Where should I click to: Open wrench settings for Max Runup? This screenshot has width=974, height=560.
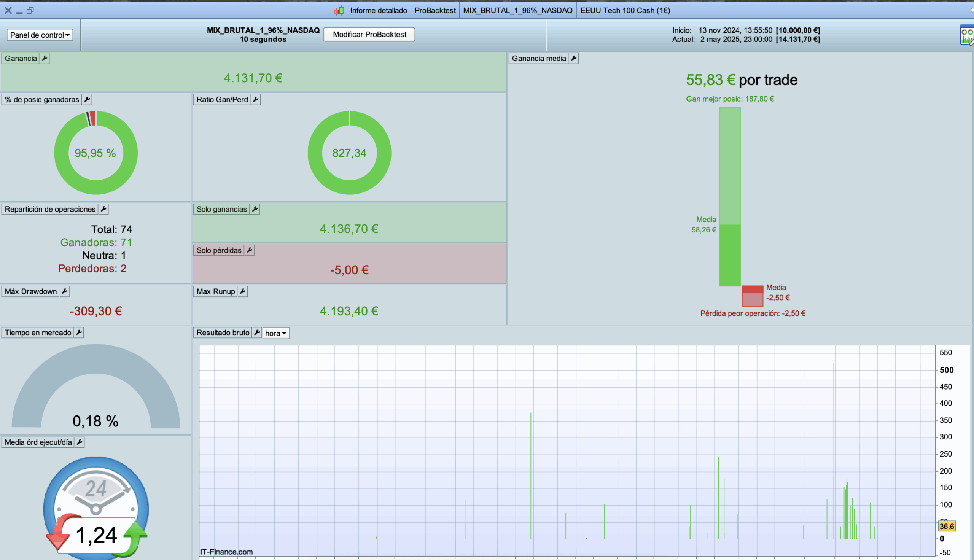coord(243,291)
